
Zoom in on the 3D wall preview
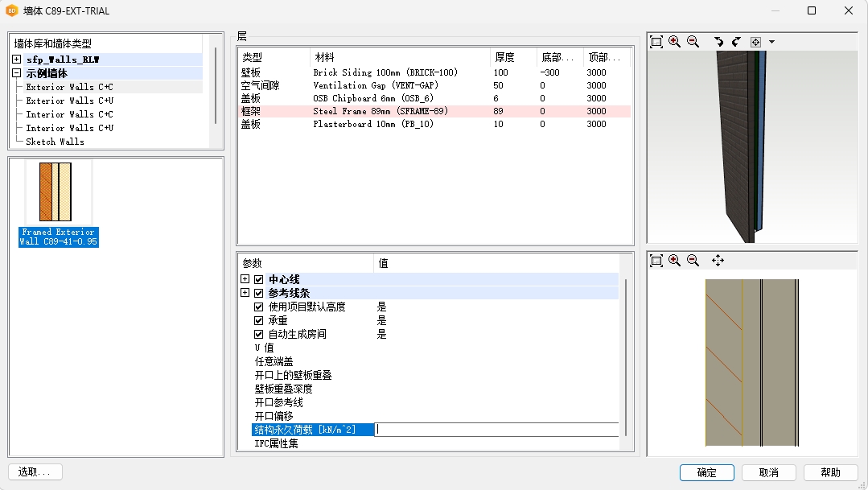point(674,42)
